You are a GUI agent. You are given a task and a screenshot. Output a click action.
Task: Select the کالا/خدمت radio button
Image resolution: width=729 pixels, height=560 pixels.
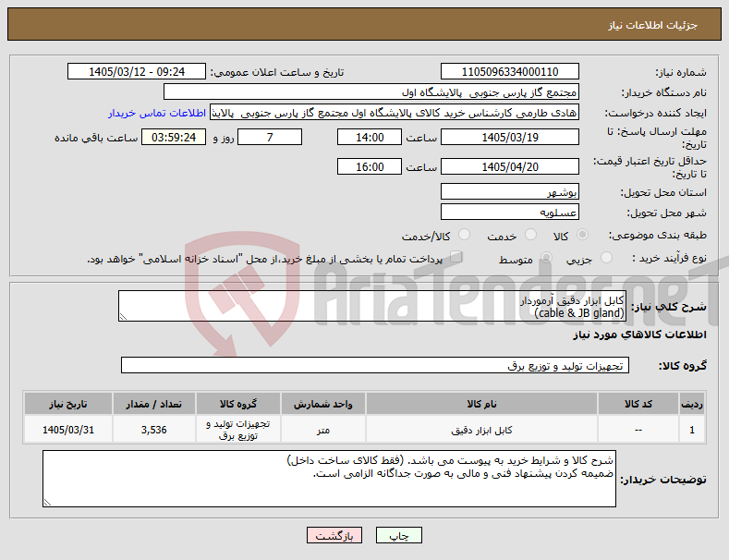point(464,235)
